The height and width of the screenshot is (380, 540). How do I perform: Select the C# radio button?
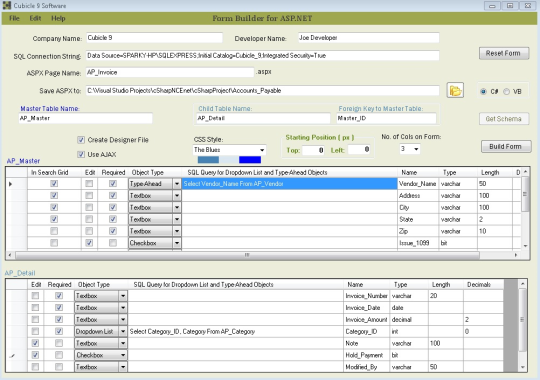[483, 92]
